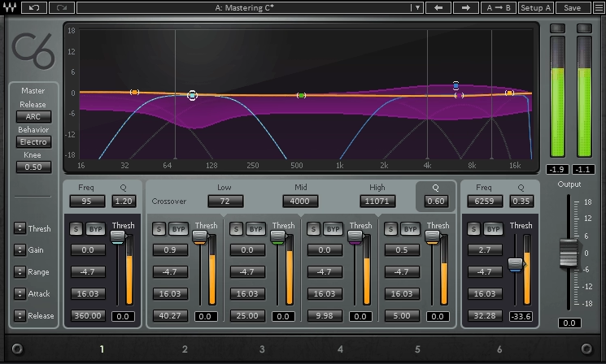Select band 6 Q field 0.35
The width and height of the screenshot is (606, 364).
tap(521, 201)
